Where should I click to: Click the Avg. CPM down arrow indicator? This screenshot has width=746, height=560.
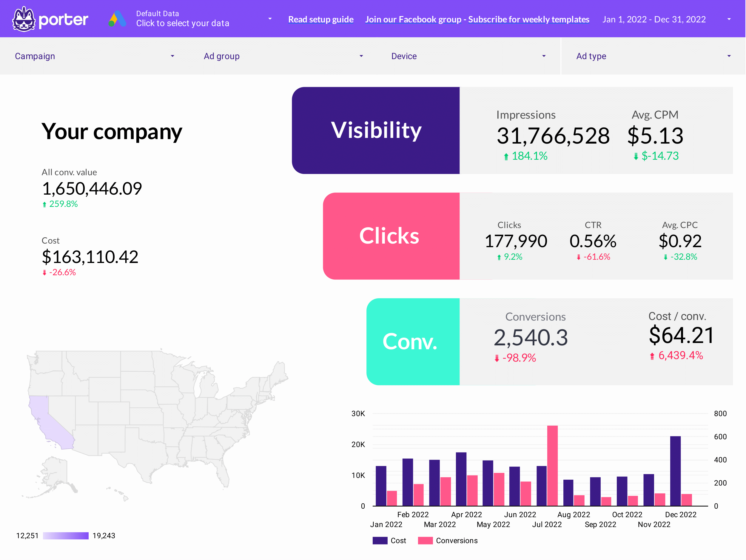[x=636, y=156]
